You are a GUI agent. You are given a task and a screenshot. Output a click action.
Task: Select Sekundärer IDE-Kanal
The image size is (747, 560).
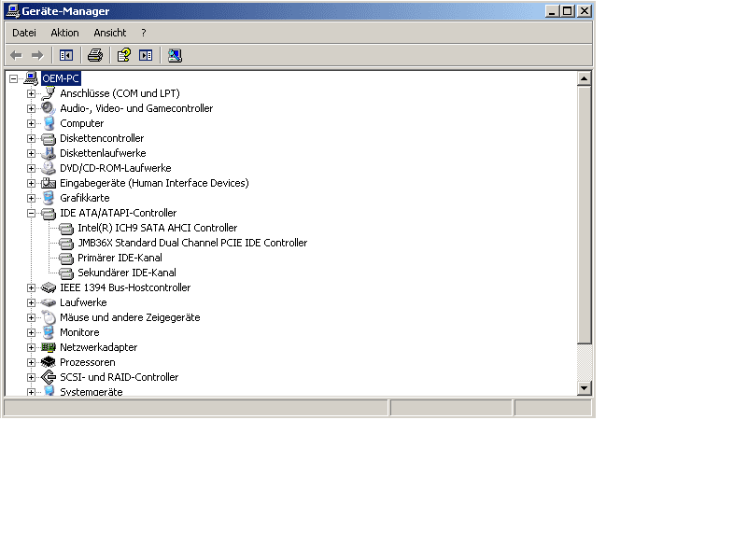(127, 273)
